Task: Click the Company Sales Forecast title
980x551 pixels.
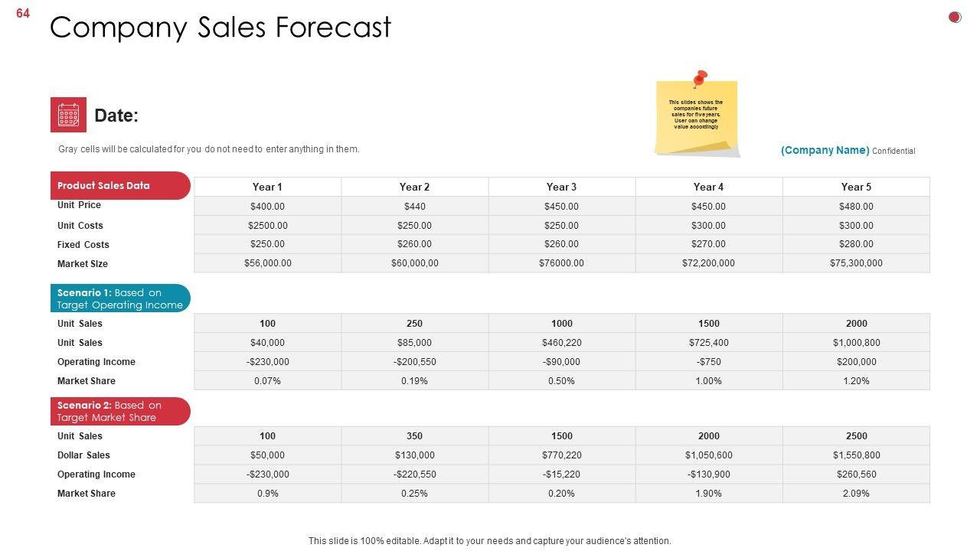Action: click(x=220, y=28)
